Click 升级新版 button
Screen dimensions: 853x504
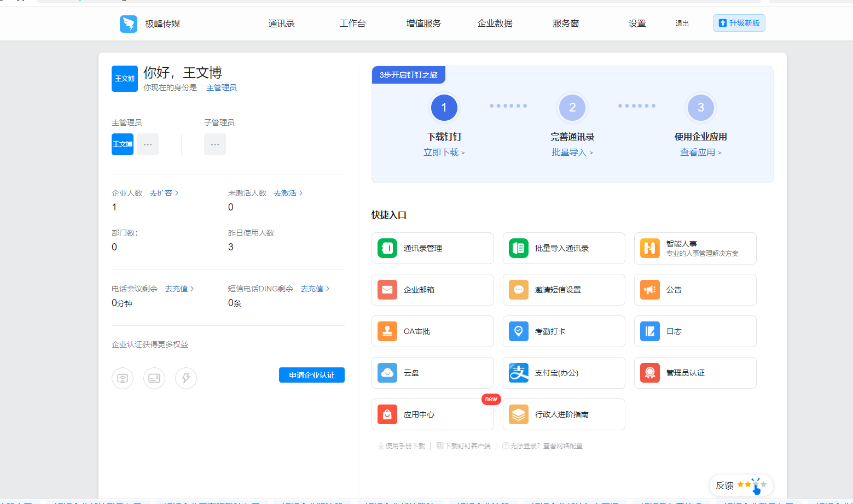coord(739,23)
